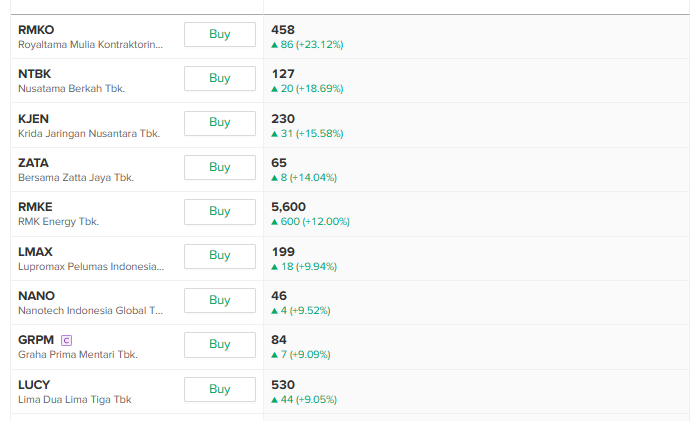Image resolution: width=700 pixels, height=421 pixels.
Task: Click the special notation badge beside GRPM
Action: 67,340
